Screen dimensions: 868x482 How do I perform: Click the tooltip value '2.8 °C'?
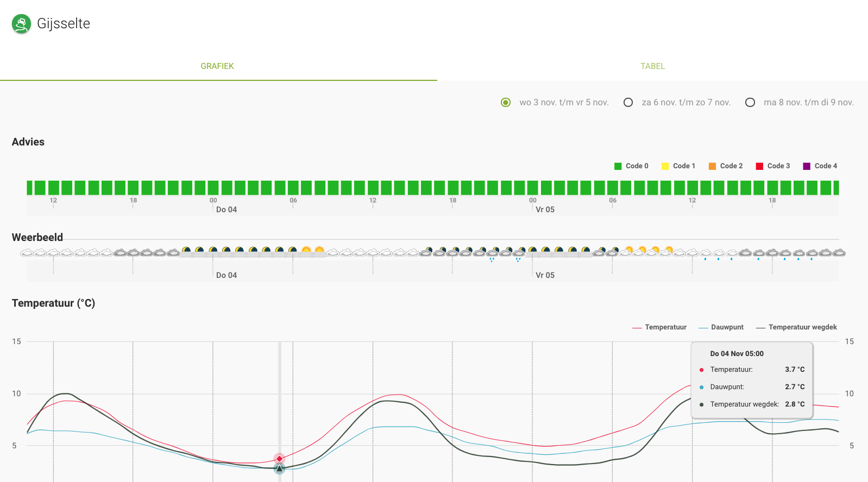pos(795,404)
